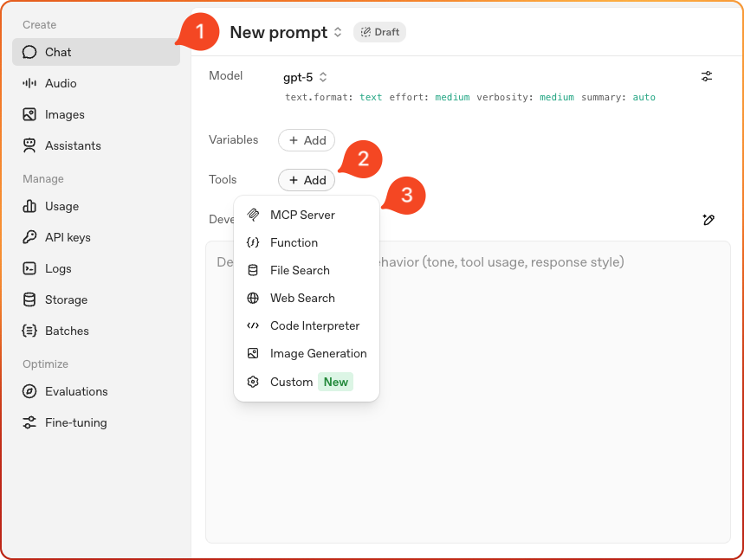The height and width of the screenshot is (560, 744).
Task: Choose Function from tools menu
Action: pos(294,242)
